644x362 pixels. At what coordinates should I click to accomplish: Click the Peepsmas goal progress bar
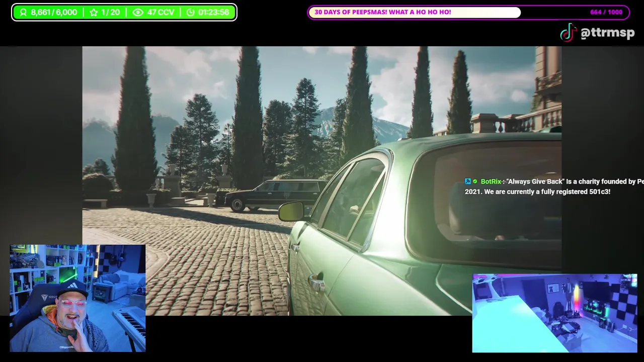tap(468, 12)
